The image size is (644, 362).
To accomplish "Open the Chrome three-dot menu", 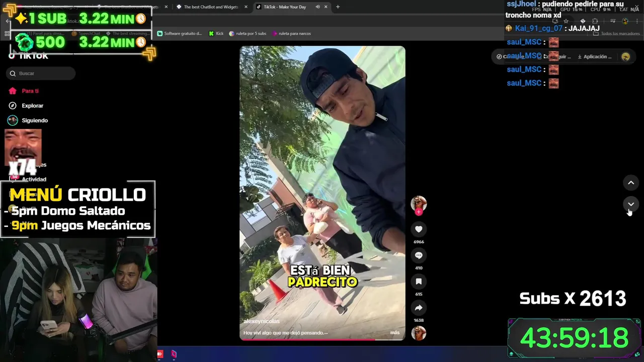I will (637, 21).
